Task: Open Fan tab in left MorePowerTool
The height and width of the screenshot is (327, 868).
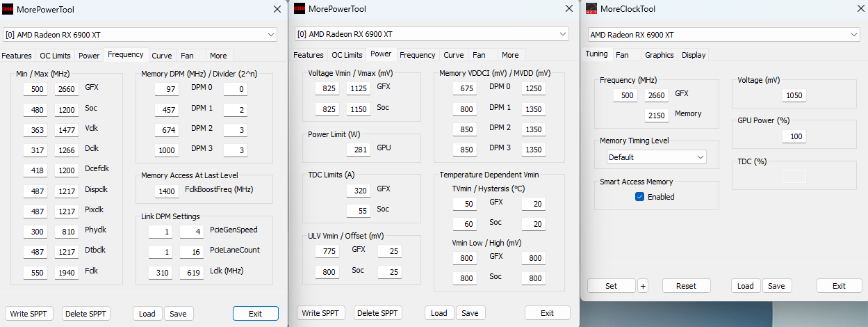Action: (188, 56)
